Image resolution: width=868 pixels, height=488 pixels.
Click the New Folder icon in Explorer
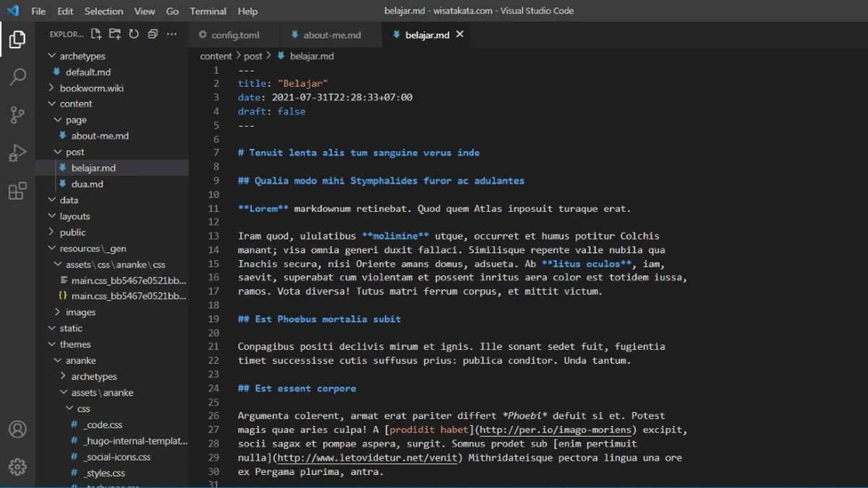115,34
